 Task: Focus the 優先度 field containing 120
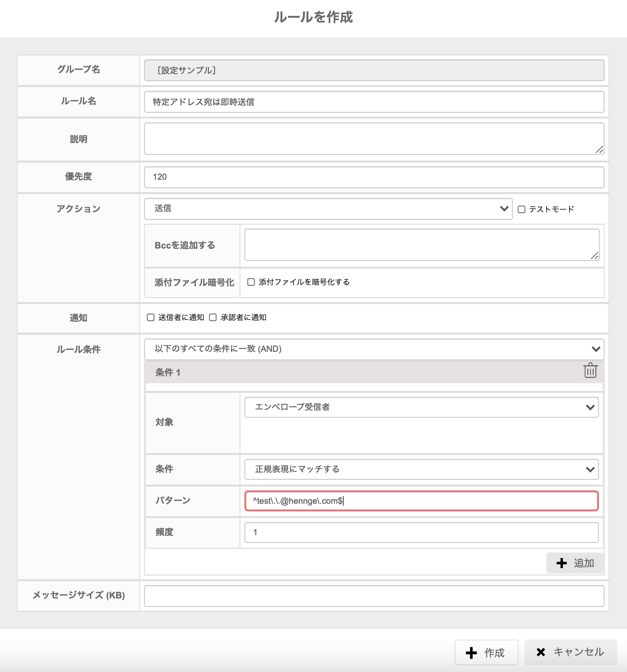point(374,177)
